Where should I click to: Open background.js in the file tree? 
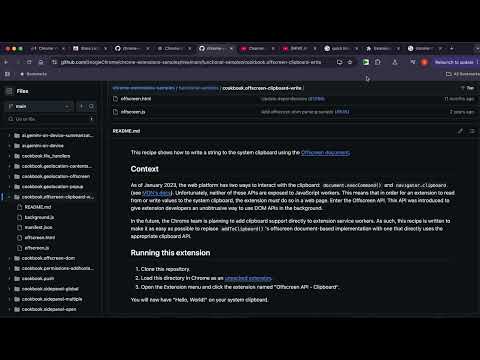click(x=39, y=217)
